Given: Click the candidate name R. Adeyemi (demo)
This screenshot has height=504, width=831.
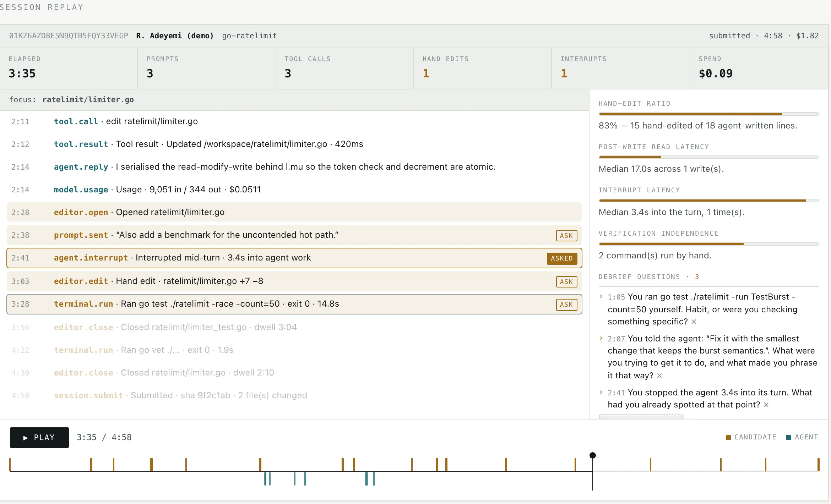Looking at the screenshot, I should tap(175, 36).
